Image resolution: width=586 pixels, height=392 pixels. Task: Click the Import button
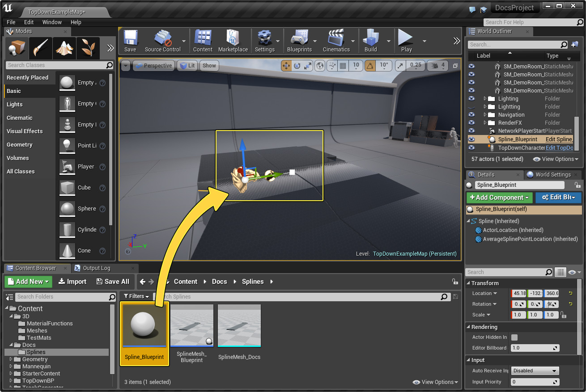[x=72, y=282]
